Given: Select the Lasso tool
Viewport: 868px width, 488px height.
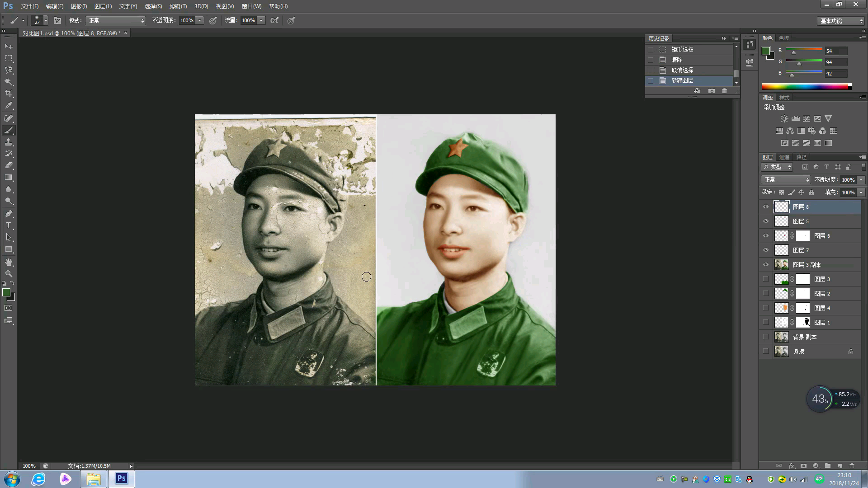Looking at the screenshot, I should pos(9,70).
